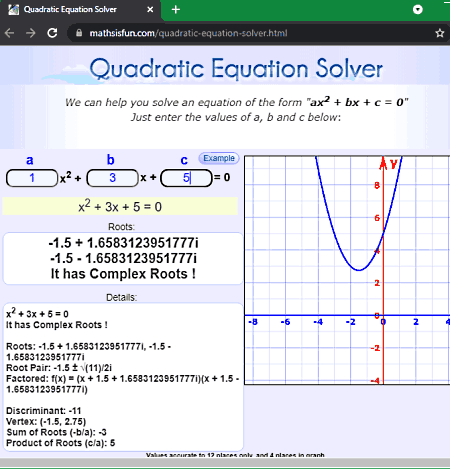This screenshot has height=469, width=450.
Task: Edit coefficient c input field
Action: coord(186,178)
